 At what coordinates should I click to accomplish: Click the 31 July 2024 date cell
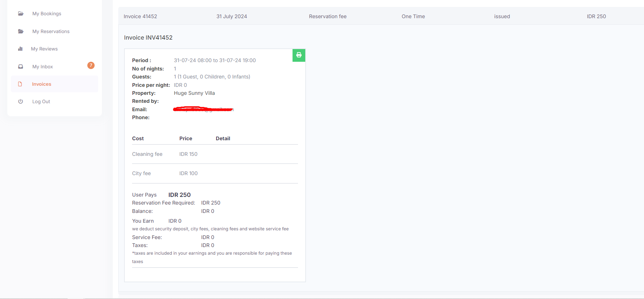(231, 16)
